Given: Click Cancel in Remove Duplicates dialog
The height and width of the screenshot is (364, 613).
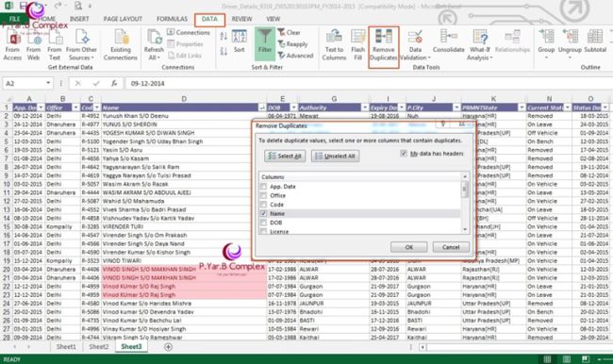Looking at the screenshot, I should click(451, 247).
